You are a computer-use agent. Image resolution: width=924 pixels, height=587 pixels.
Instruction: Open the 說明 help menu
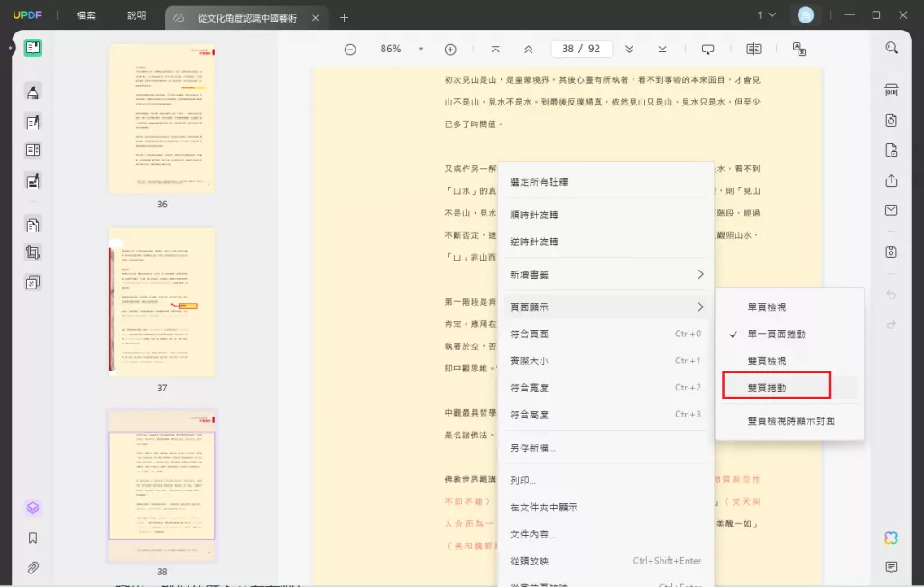coord(137,15)
